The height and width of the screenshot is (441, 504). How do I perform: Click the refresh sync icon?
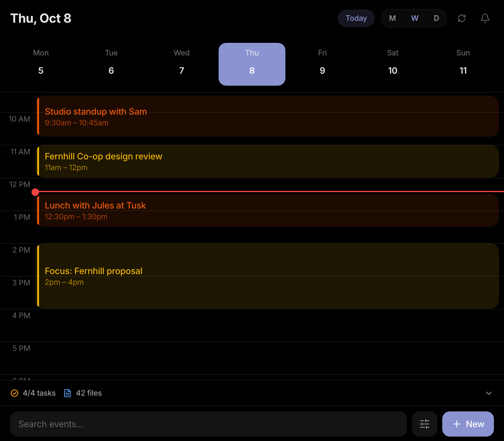click(462, 18)
